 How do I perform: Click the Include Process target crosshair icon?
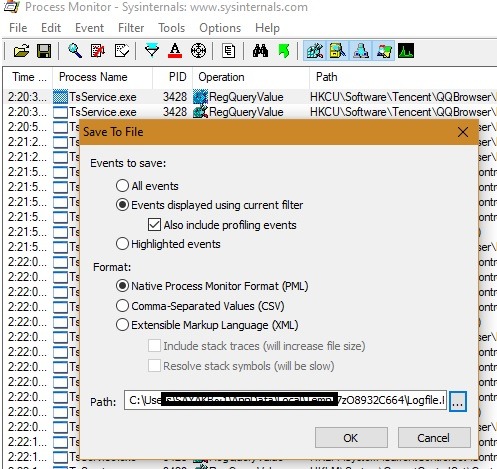coord(198,51)
